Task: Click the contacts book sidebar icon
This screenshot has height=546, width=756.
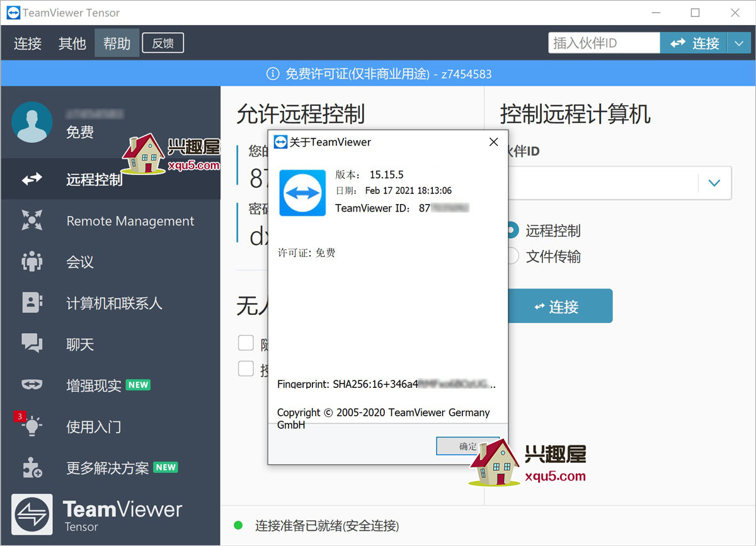Action: coord(32,302)
